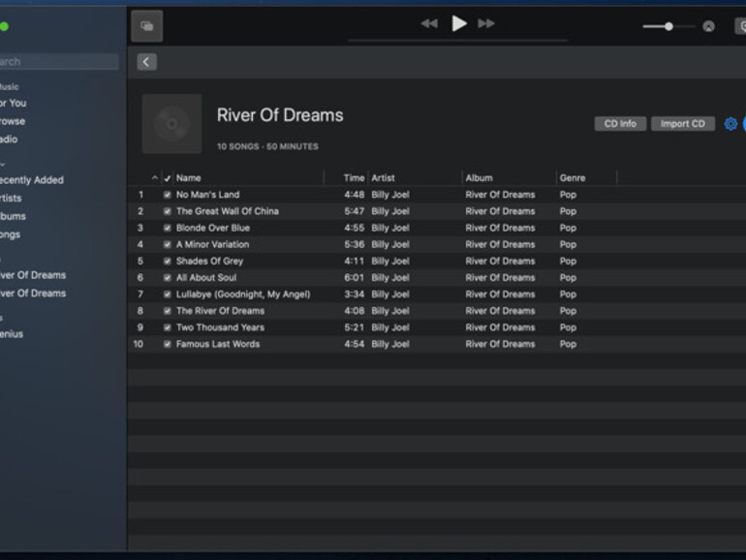Sort by the Artist column header

383,178
